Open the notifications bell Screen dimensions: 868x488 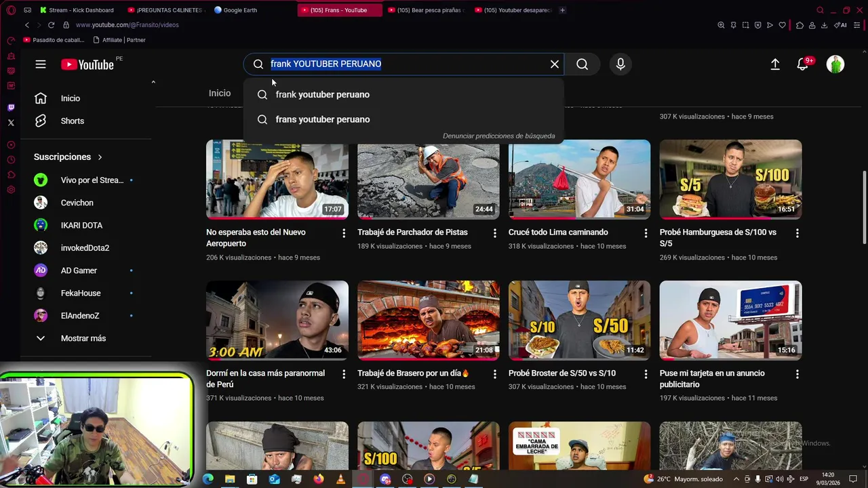(x=803, y=64)
